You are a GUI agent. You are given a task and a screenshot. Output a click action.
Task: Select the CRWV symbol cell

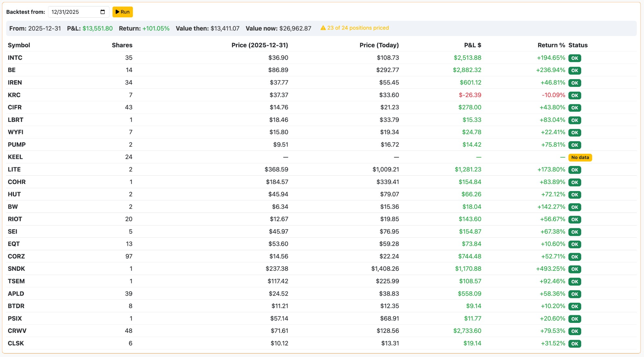(17, 331)
